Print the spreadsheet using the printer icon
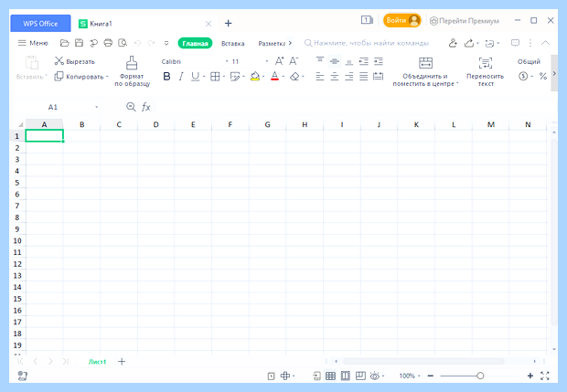The image size is (567, 392). coord(108,43)
